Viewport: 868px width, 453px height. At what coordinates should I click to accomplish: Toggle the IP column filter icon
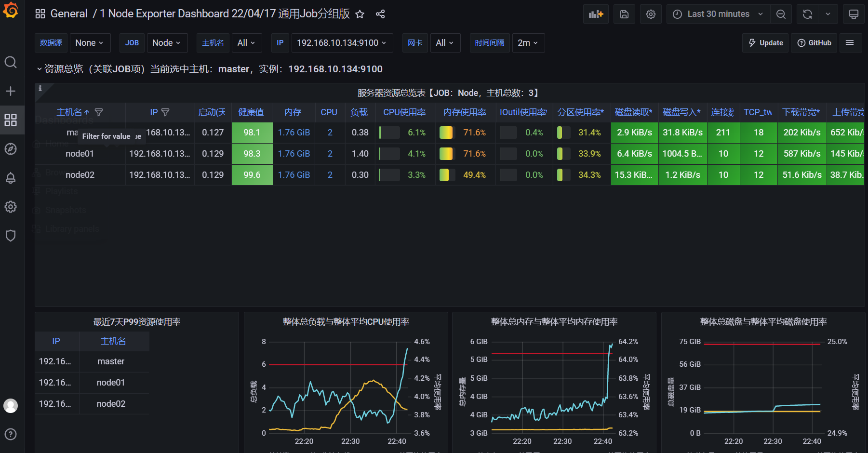click(x=165, y=112)
